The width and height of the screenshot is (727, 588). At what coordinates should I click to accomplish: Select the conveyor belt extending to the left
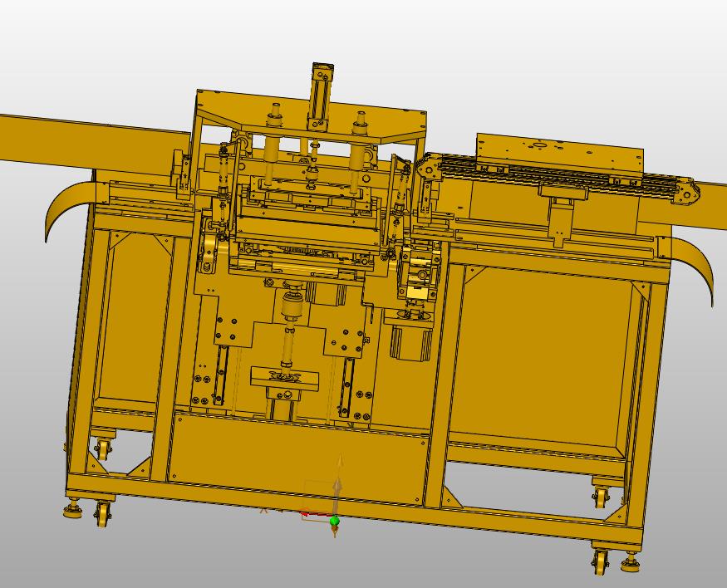pyautogui.click(x=95, y=142)
